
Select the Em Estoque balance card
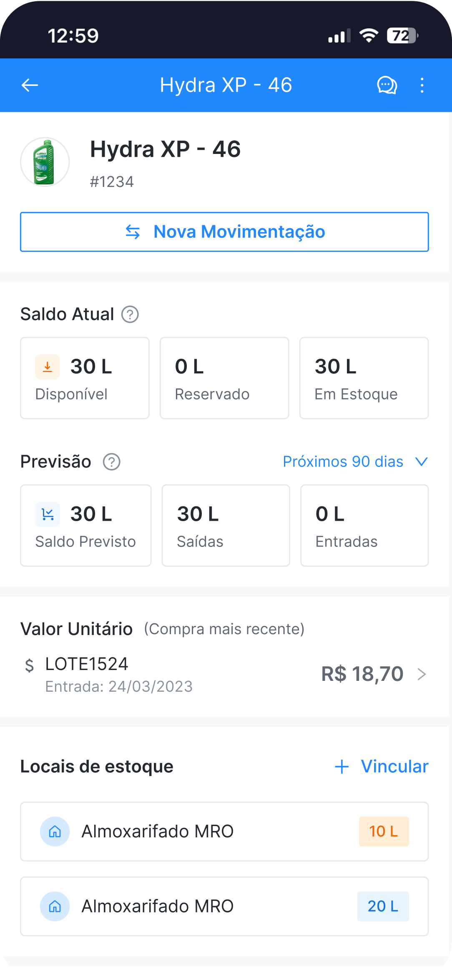[x=364, y=378]
